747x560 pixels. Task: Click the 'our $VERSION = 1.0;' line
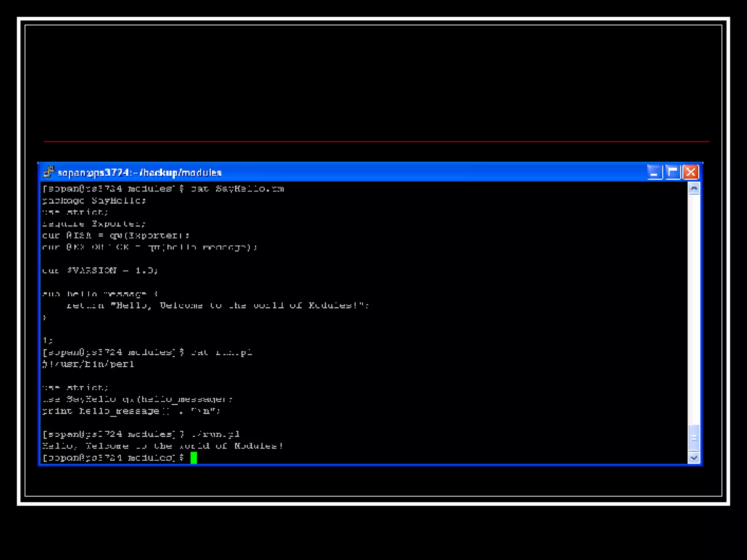(100, 271)
